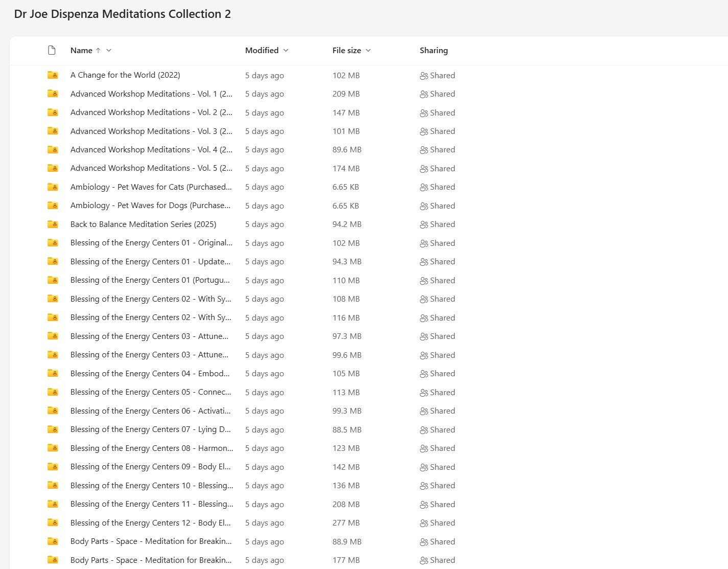Click Modified date of Energy Centers 08 row
The width and height of the screenshot is (728, 569).
pyautogui.click(x=265, y=448)
